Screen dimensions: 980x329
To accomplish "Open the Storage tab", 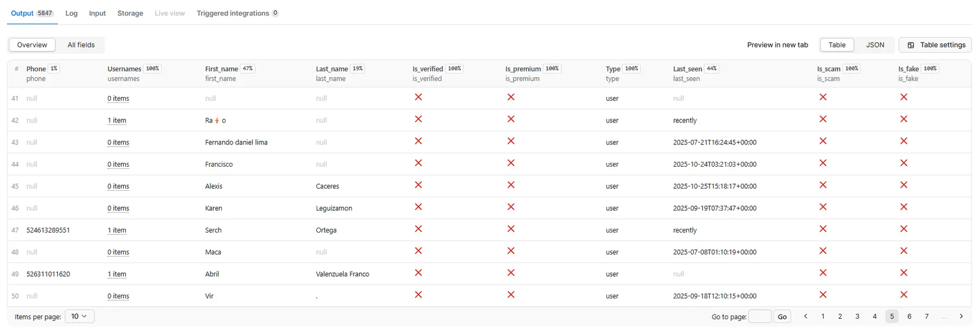I will pyautogui.click(x=130, y=13).
